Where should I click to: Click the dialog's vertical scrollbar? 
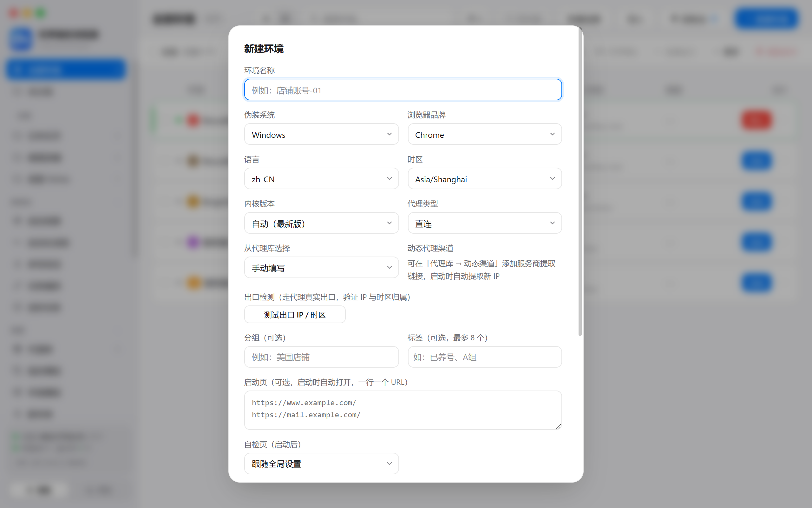click(x=580, y=181)
